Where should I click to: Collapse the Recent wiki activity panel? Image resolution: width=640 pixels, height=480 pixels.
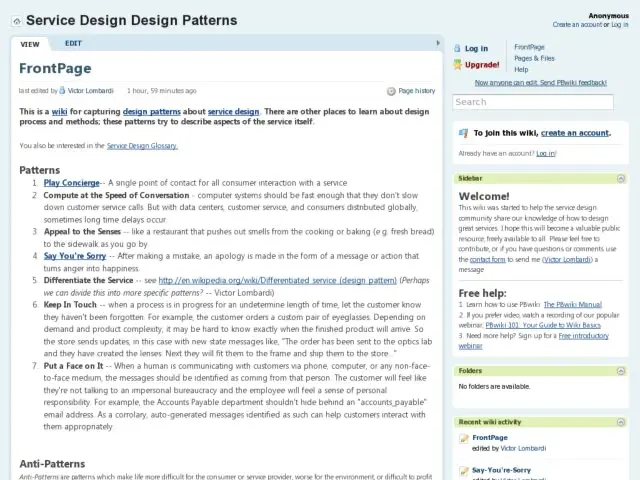[x=621, y=422]
